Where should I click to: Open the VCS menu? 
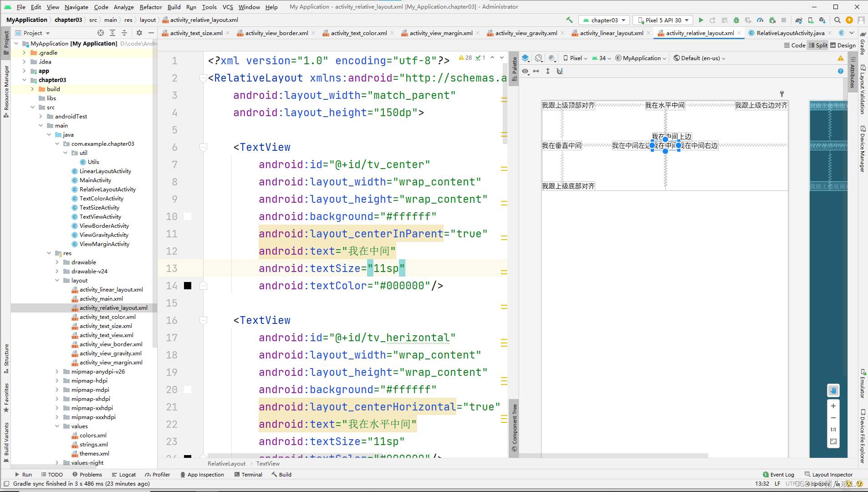[228, 7]
